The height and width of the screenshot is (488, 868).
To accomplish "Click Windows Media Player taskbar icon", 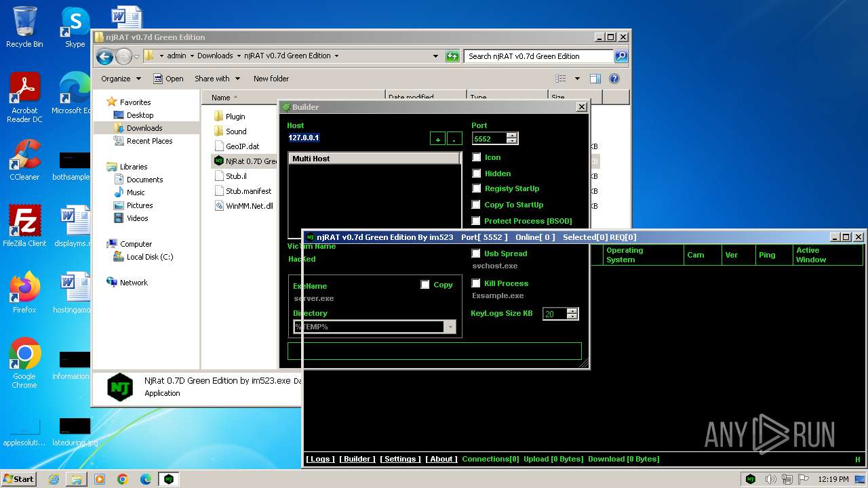I will (x=100, y=479).
